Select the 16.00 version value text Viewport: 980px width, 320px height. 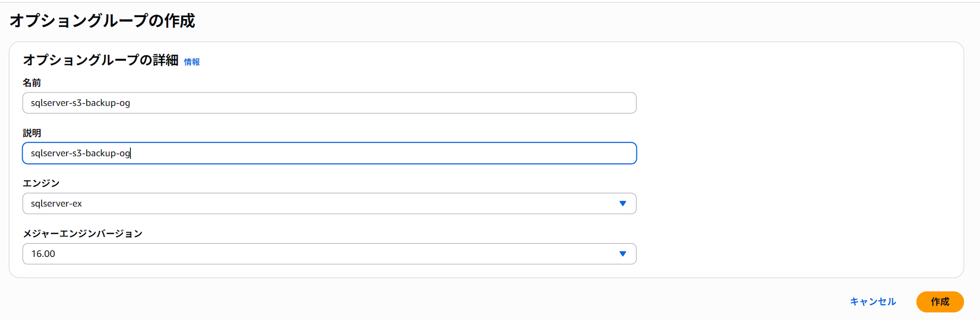click(x=43, y=254)
